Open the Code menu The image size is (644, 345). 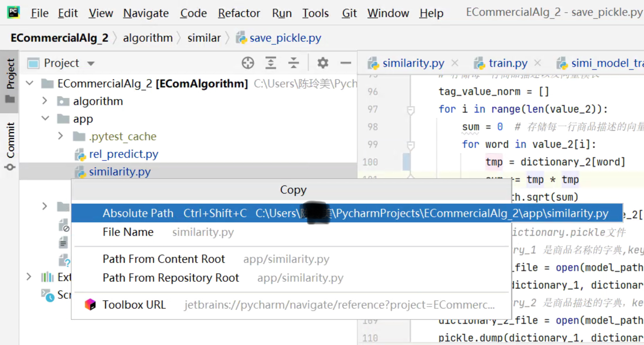[x=193, y=13]
